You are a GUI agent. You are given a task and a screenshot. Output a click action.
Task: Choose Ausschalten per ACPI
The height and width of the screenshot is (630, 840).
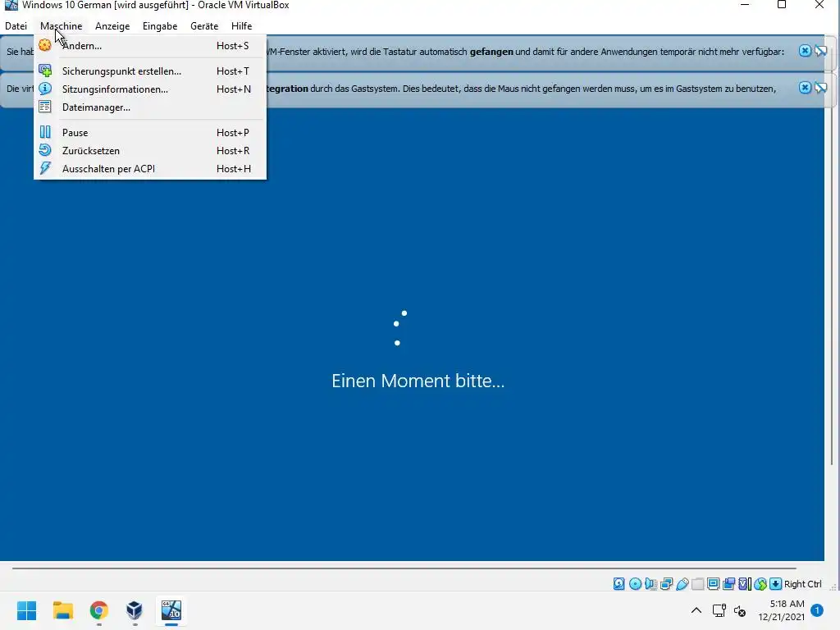pos(150,169)
